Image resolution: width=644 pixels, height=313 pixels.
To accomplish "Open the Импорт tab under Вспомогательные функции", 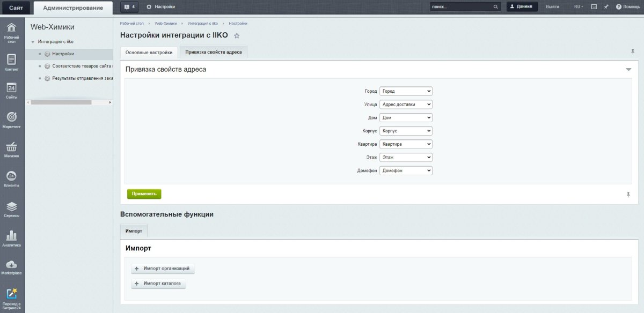I will pyautogui.click(x=134, y=230).
